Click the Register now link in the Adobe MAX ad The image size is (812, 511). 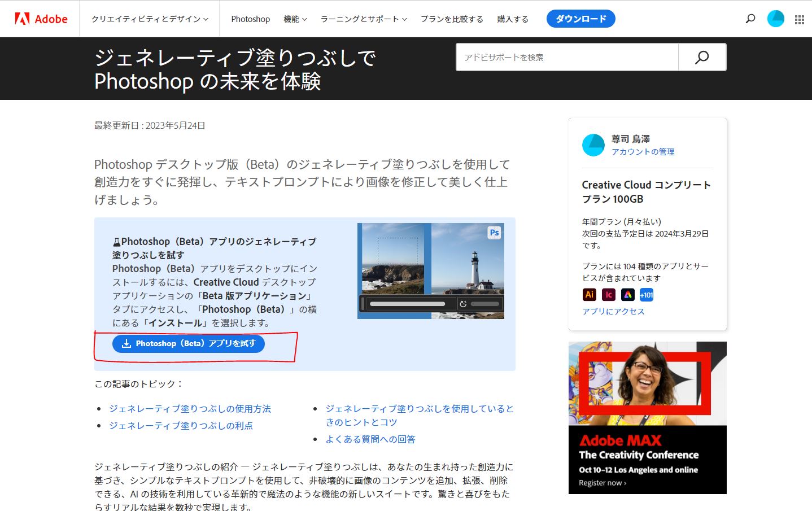(603, 483)
